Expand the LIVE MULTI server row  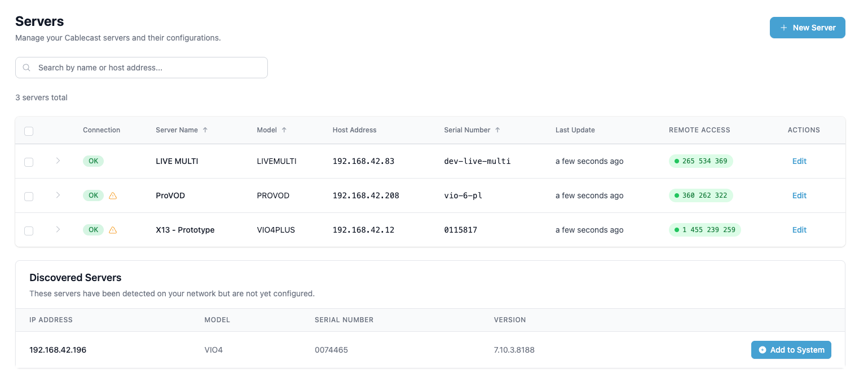[58, 161]
